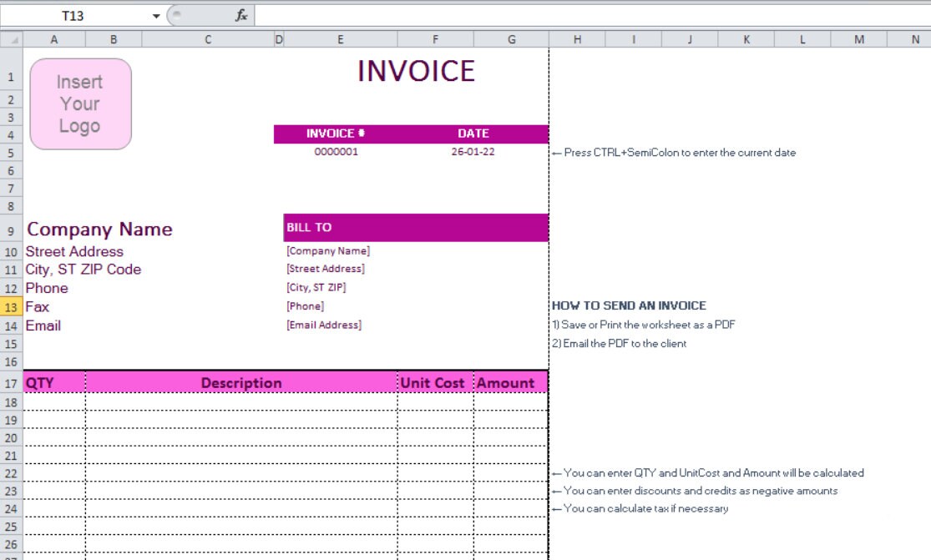Click column N header
The image size is (931, 560).
point(915,38)
